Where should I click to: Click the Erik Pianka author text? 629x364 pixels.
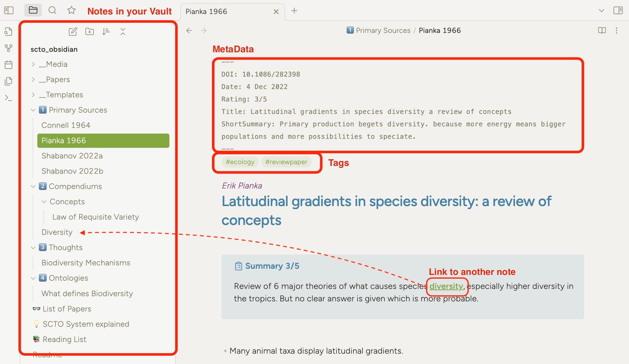tap(242, 186)
